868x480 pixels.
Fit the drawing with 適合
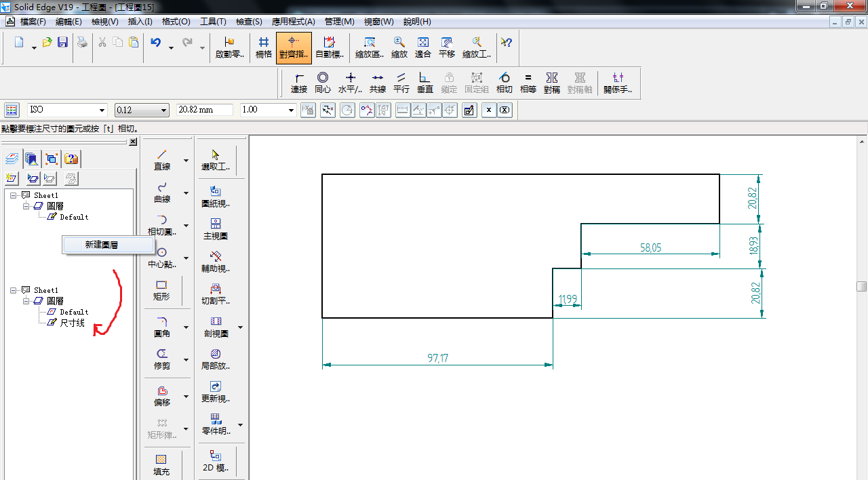[x=423, y=47]
